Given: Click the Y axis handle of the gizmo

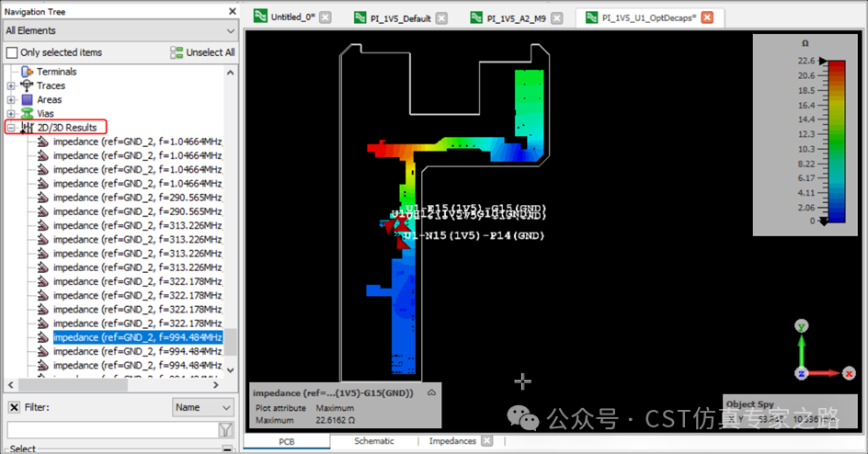Looking at the screenshot, I should (x=801, y=326).
